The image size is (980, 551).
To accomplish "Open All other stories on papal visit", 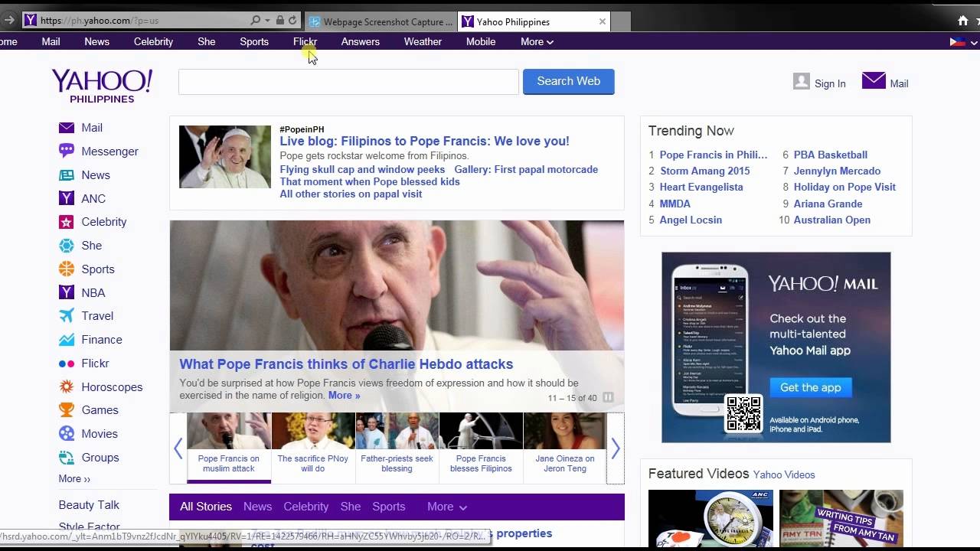I will pos(351,194).
